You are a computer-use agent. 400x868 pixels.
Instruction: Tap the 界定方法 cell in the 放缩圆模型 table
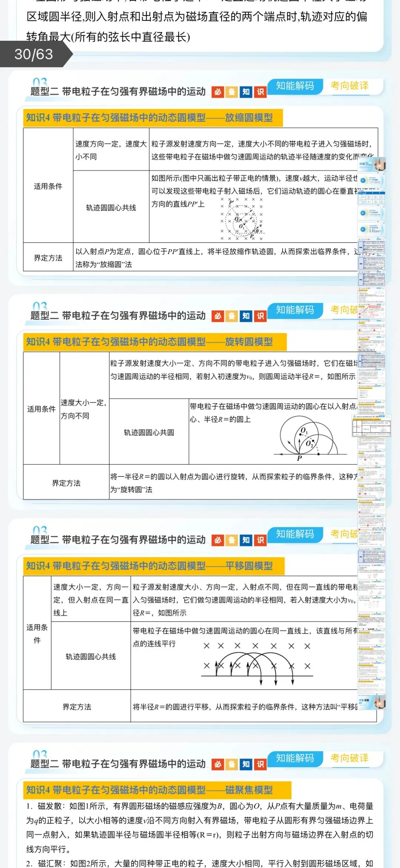pos(48,257)
